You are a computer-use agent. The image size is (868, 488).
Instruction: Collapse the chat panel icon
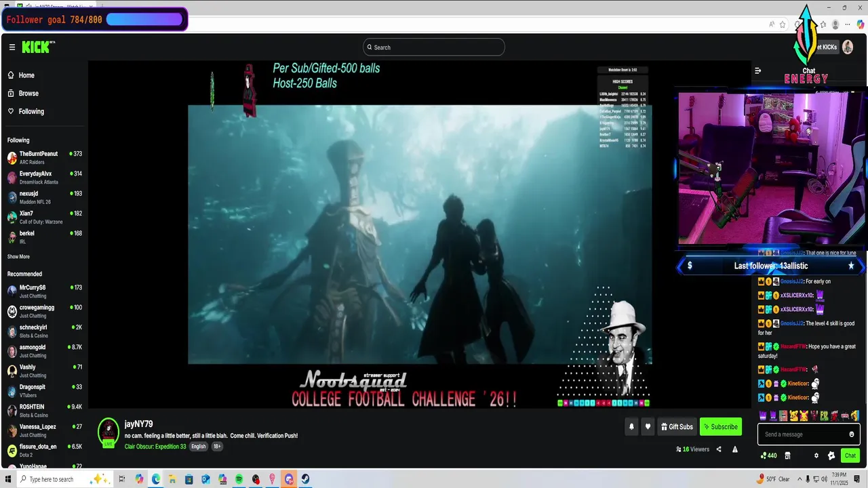[757, 70]
